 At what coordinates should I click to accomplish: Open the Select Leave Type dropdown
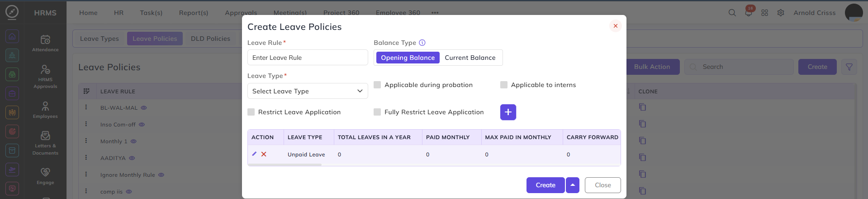click(x=308, y=91)
